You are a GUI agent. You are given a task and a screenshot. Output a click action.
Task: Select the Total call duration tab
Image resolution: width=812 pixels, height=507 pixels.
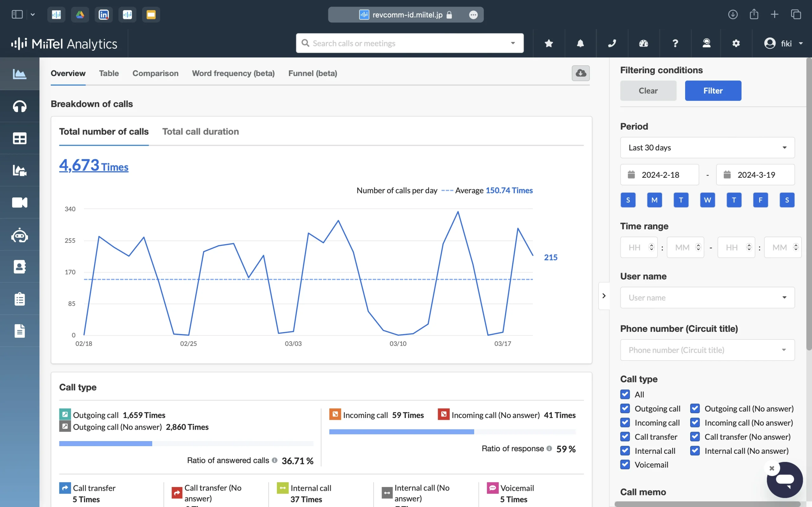point(200,132)
